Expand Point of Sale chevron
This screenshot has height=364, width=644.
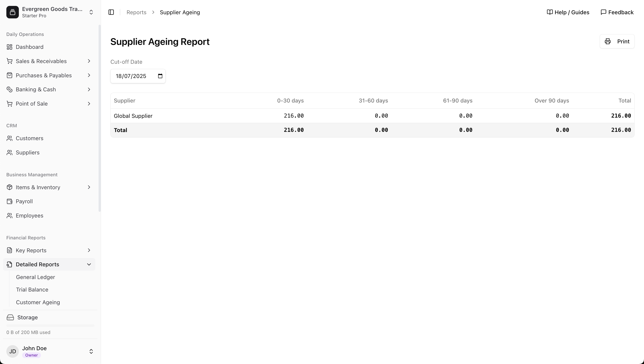coord(89,104)
